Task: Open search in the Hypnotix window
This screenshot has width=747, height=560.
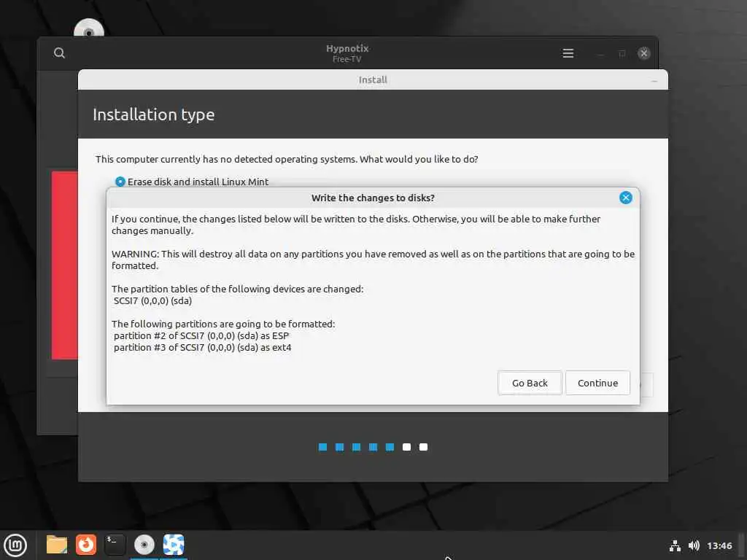Action: click(x=59, y=52)
